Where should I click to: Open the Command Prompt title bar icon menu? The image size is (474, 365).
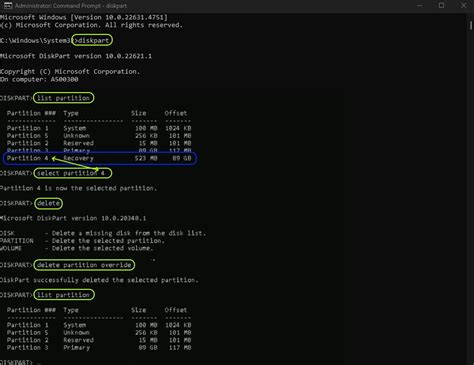coord(7,5)
